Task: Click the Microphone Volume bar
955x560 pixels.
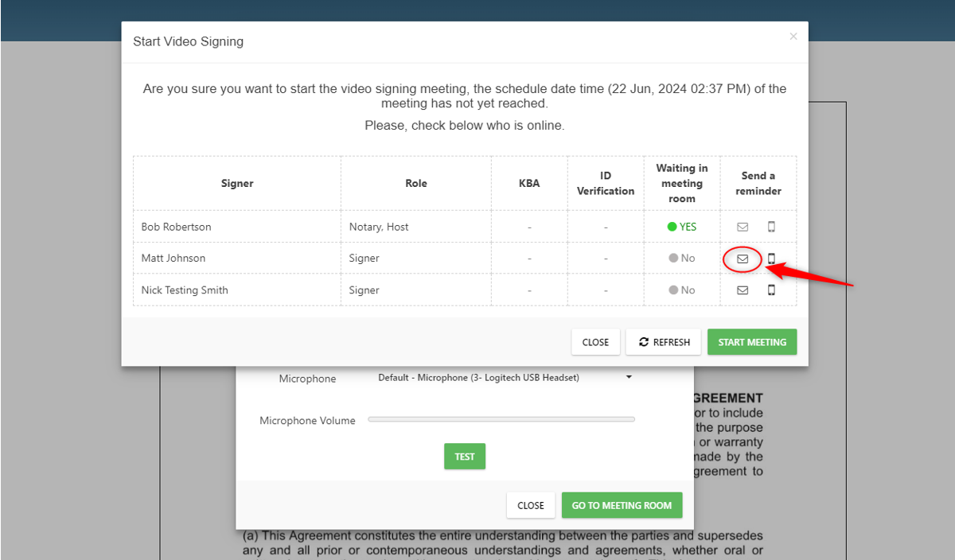Action: [x=501, y=419]
